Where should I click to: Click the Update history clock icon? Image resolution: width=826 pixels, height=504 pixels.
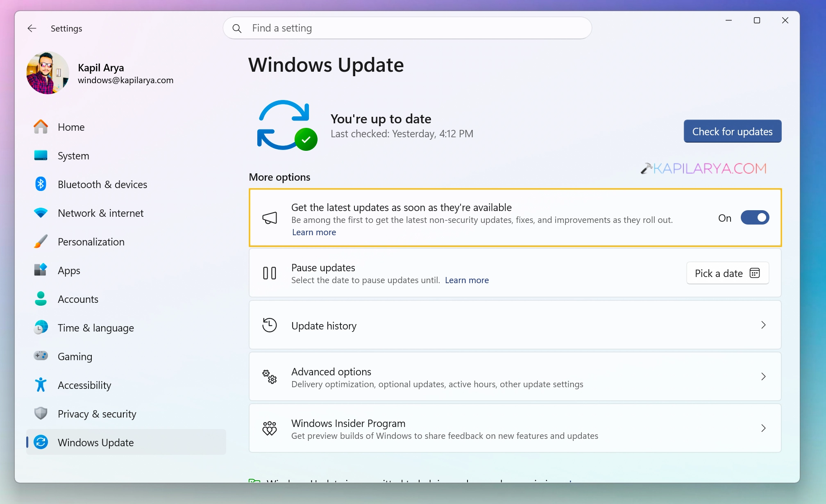pyautogui.click(x=270, y=325)
